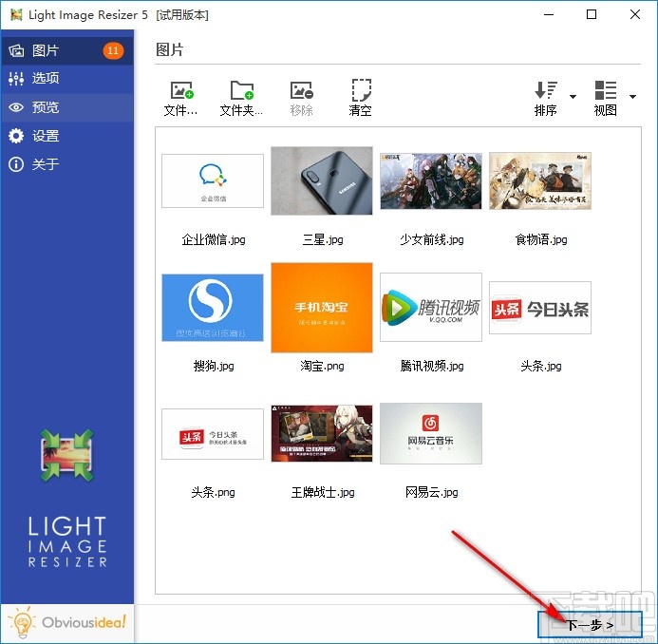
Task: Open the 设置 settings section
Action: pyautogui.click(x=67, y=136)
